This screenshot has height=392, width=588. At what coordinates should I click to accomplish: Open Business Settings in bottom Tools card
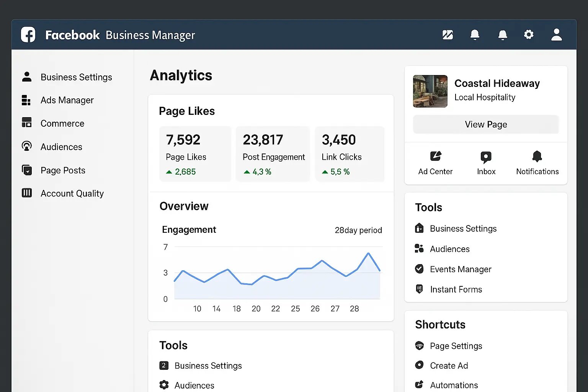click(x=208, y=366)
